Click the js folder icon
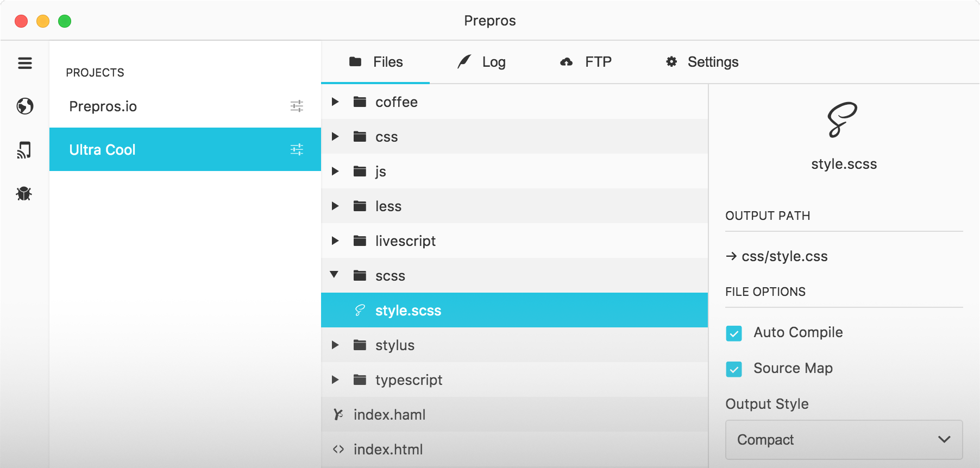Viewport: 980px width, 468px height. pyautogui.click(x=360, y=171)
